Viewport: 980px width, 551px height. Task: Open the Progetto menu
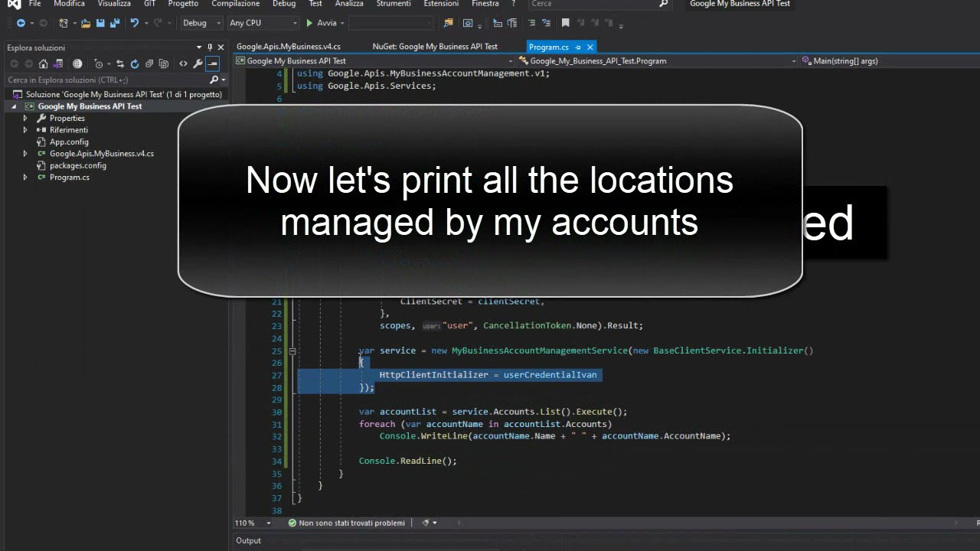point(183,4)
